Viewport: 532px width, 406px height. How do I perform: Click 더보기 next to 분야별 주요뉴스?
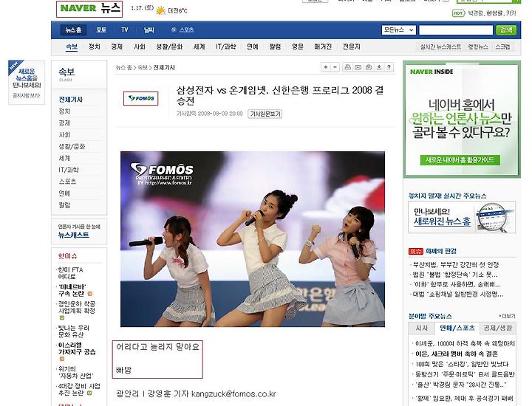click(x=508, y=316)
